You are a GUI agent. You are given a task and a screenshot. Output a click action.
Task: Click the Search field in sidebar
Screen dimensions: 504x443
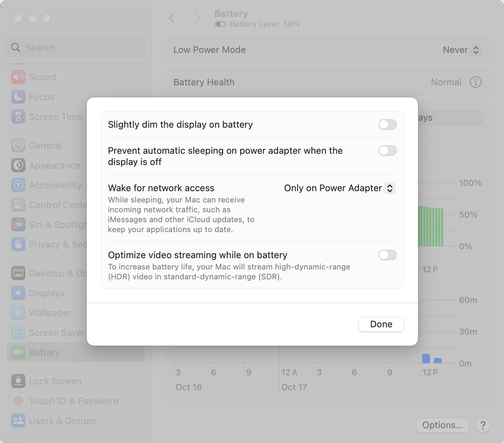[x=76, y=47]
